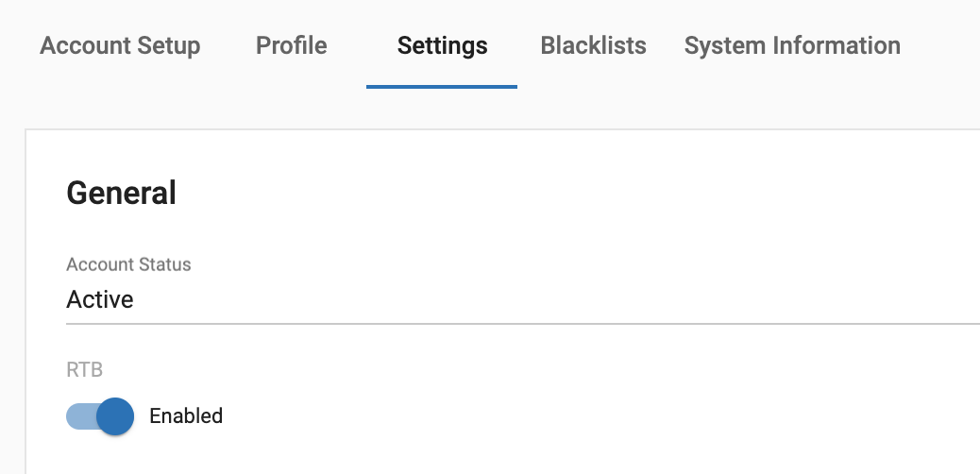Click the Account Status field label
The height and width of the screenshot is (474, 980).
click(x=128, y=264)
